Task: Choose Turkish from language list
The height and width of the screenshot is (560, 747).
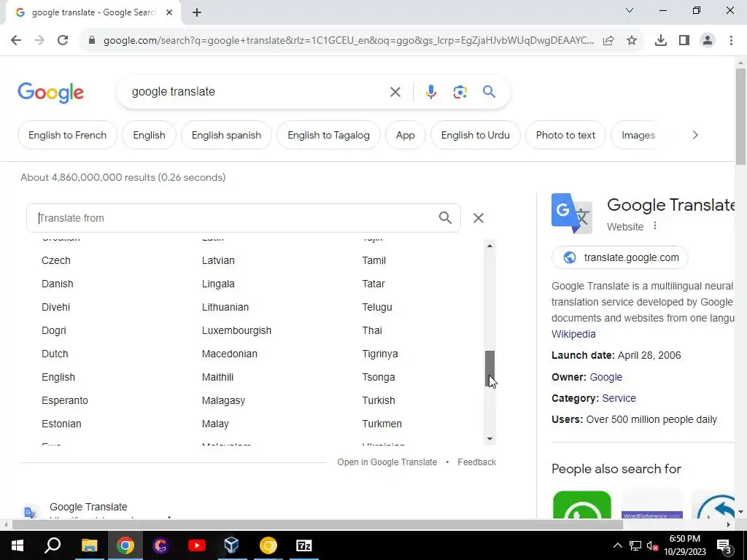Action: pos(379,400)
